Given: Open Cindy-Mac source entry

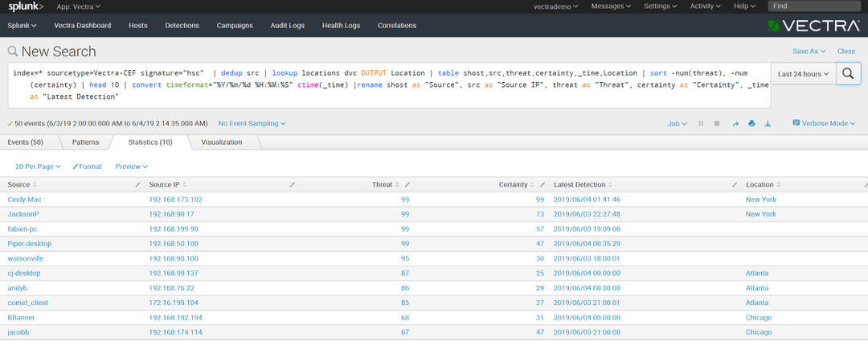Looking at the screenshot, I should pos(24,200).
